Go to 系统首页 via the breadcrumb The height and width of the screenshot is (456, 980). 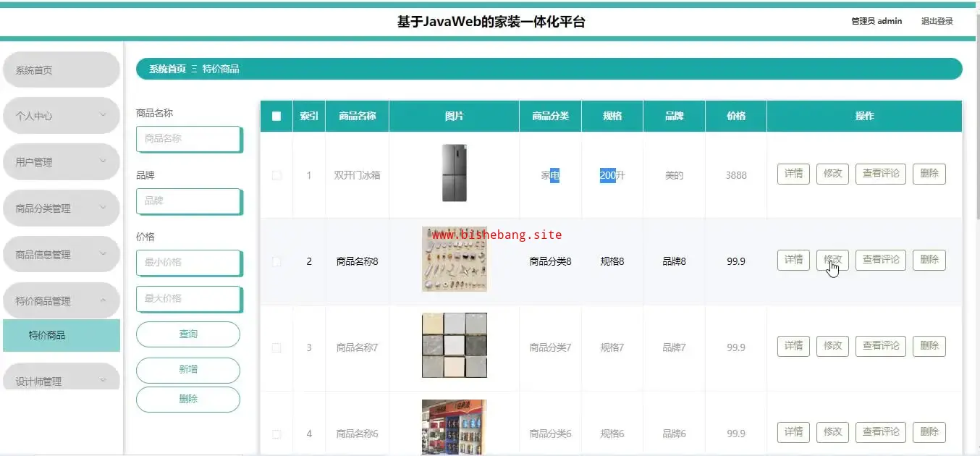[167, 69]
